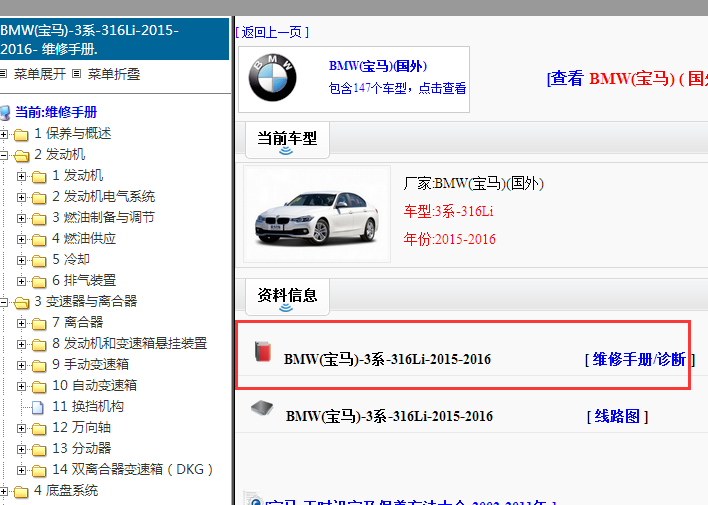Click the BMW(宝马)(国外) brand link
This screenshot has width=708, height=505.
[378, 66]
